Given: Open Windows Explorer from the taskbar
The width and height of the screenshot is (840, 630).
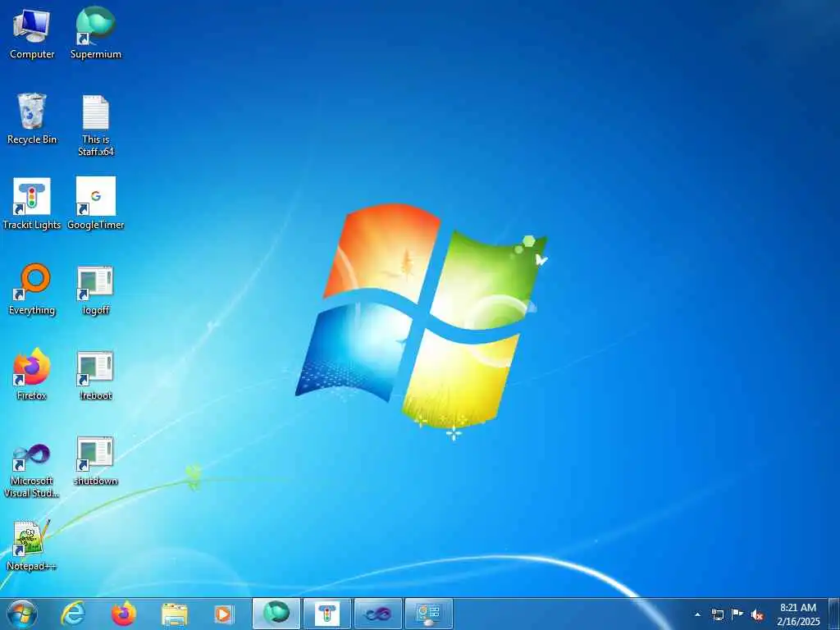Looking at the screenshot, I should pyautogui.click(x=174, y=614).
